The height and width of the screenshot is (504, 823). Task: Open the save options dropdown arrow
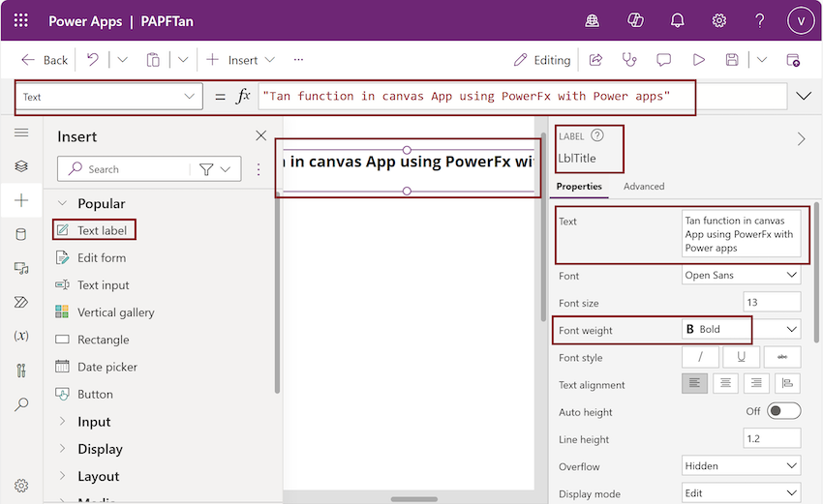(762, 59)
